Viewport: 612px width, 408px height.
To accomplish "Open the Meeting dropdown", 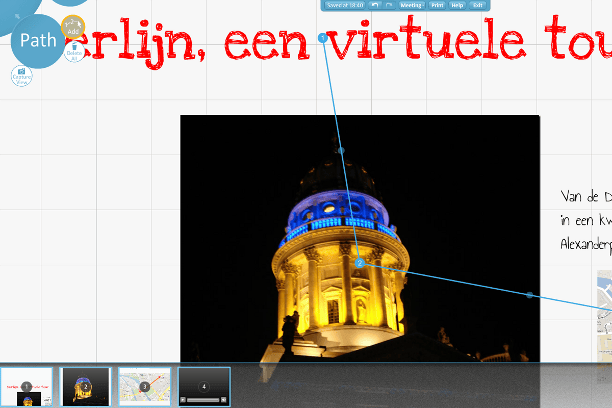I will pos(411,5).
